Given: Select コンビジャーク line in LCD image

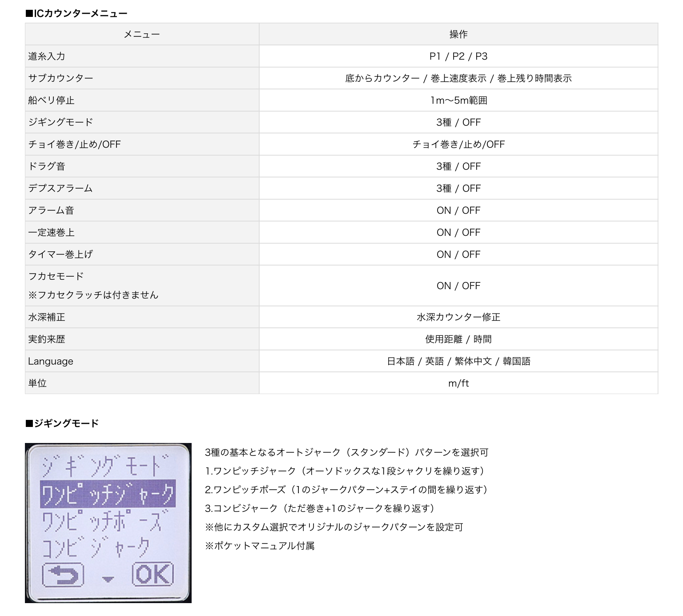Looking at the screenshot, I should point(96,548).
